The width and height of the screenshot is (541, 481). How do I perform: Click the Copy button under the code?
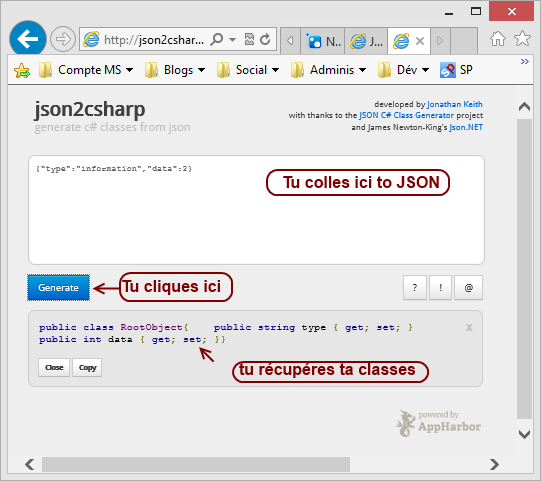87,367
